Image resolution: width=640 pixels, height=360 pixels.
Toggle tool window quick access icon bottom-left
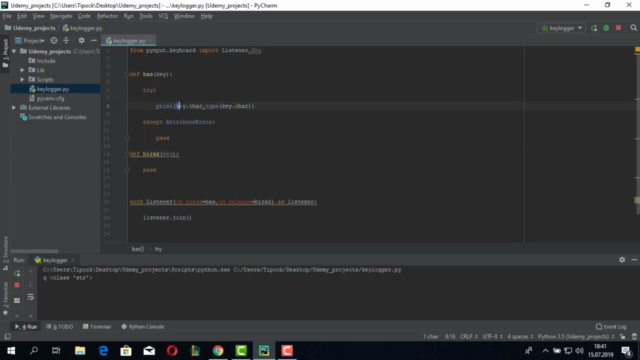pyautogui.click(x=7, y=336)
